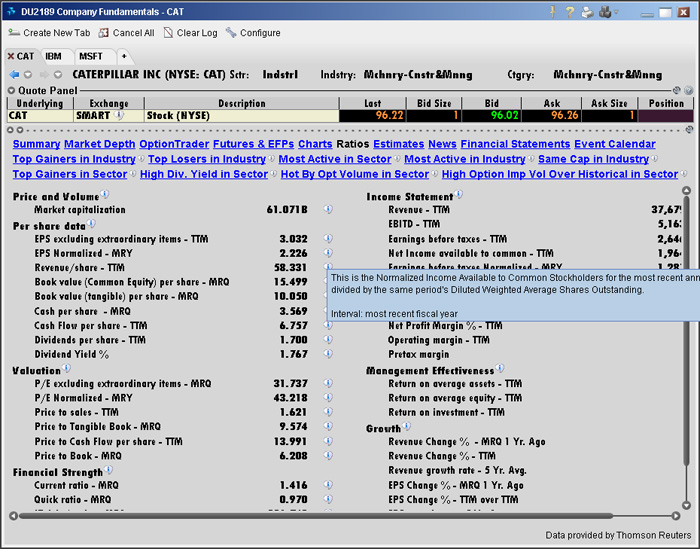Click the printer icon in title bar
The width and height of the screenshot is (700, 549).
[x=587, y=12]
